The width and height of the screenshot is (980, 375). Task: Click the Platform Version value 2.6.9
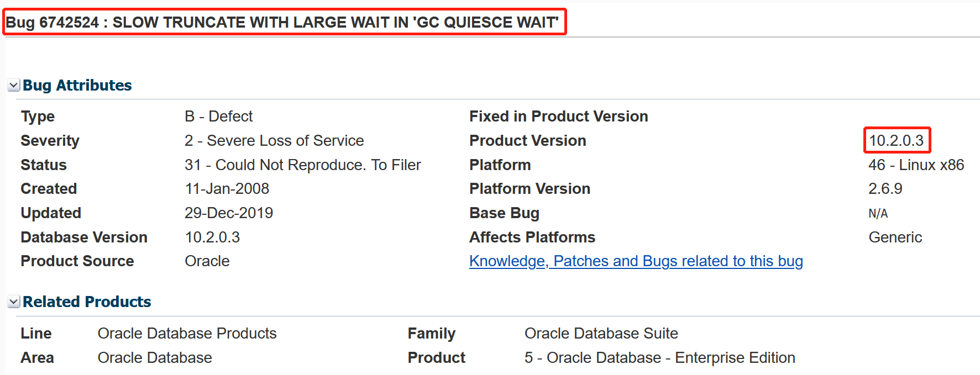coord(885,189)
